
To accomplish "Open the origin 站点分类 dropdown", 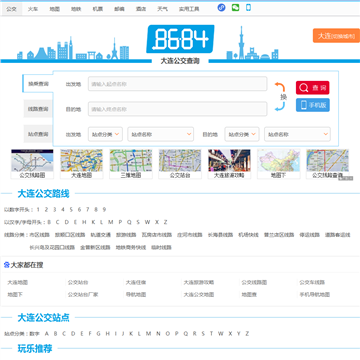I will pos(105,134).
